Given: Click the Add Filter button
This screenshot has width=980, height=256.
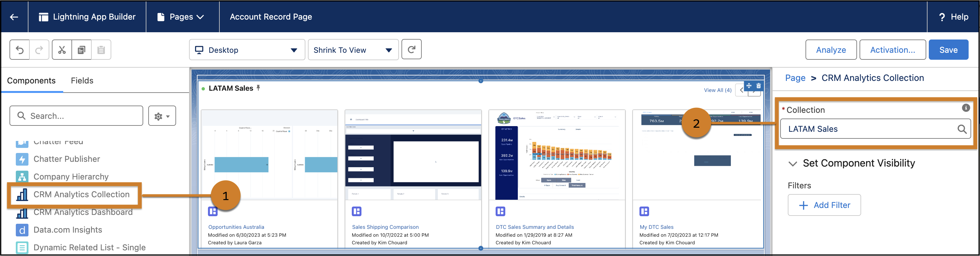Looking at the screenshot, I should (x=824, y=205).
